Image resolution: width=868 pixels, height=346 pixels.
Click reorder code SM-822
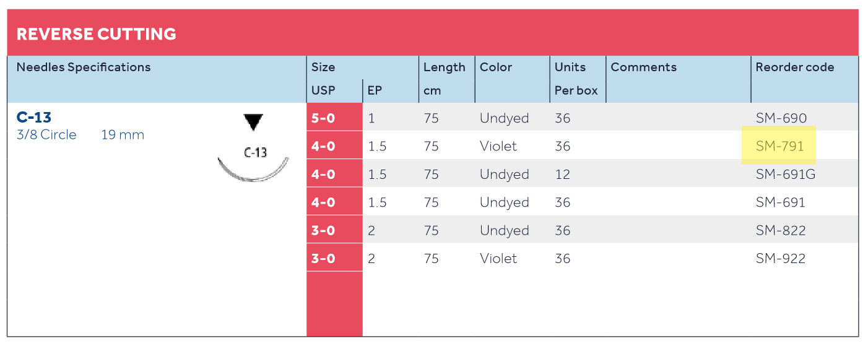(780, 231)
